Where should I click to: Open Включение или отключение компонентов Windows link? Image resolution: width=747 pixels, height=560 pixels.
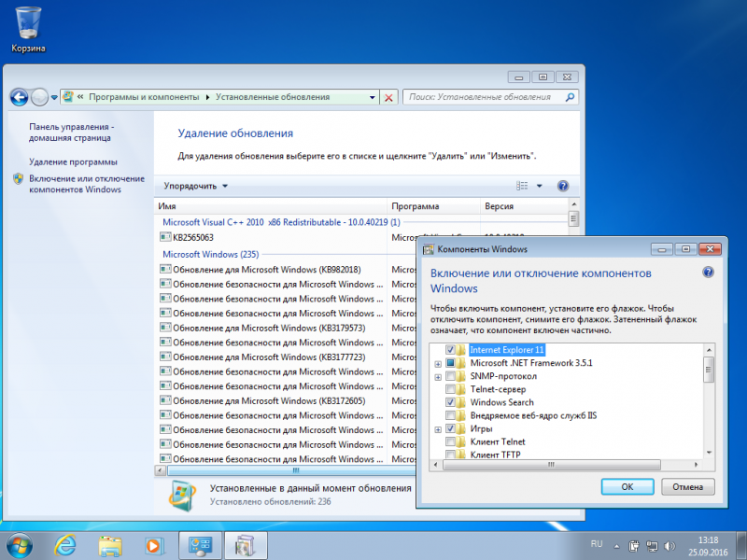point(87,184)
